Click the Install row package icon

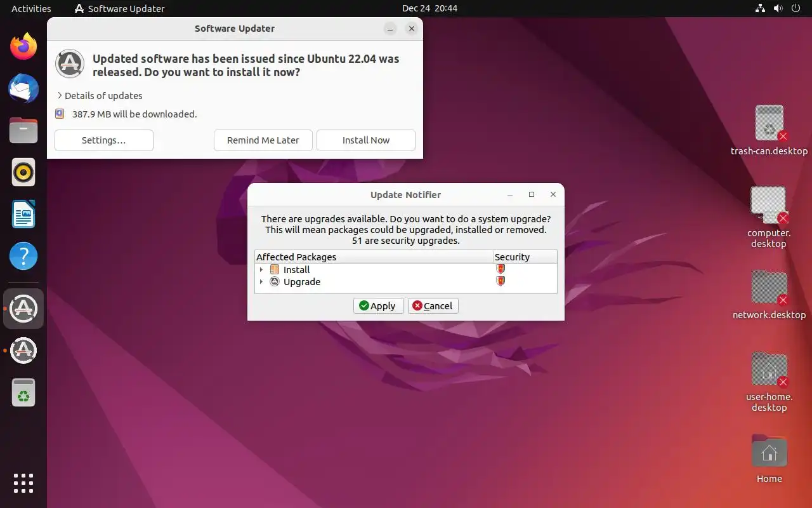(x=275, y=269)
